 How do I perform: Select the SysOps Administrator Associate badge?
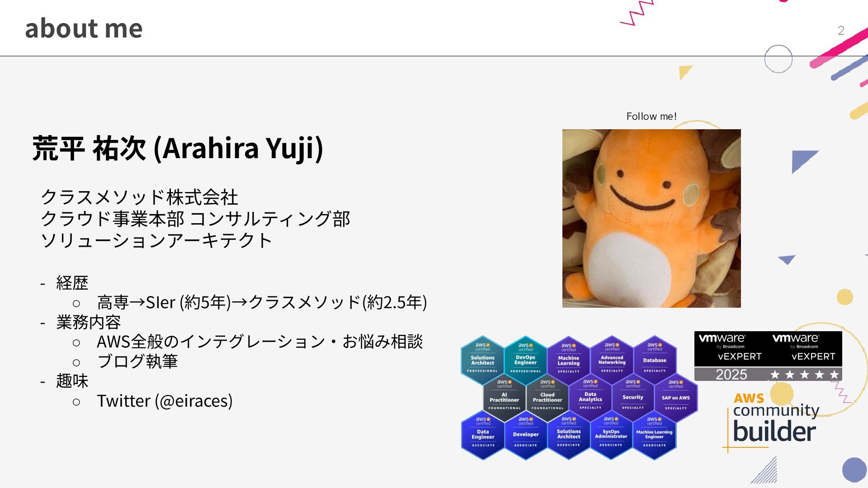pos(611,435)
